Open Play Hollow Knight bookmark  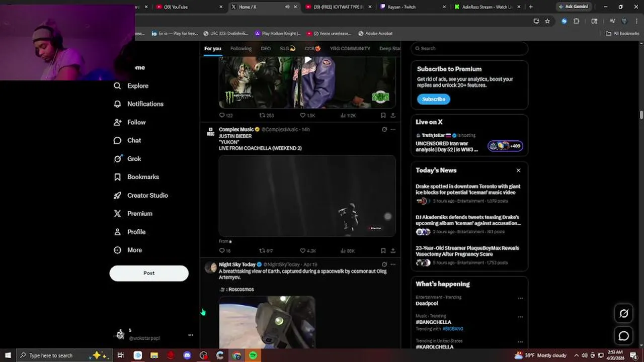click(277, 34)
